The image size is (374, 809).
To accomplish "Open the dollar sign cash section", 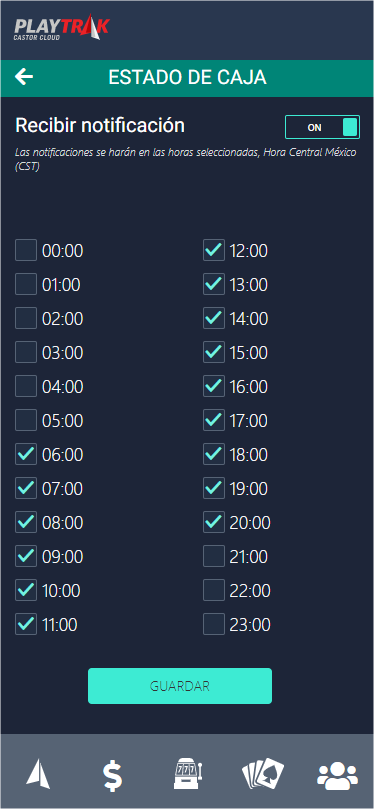I will 112,775.
